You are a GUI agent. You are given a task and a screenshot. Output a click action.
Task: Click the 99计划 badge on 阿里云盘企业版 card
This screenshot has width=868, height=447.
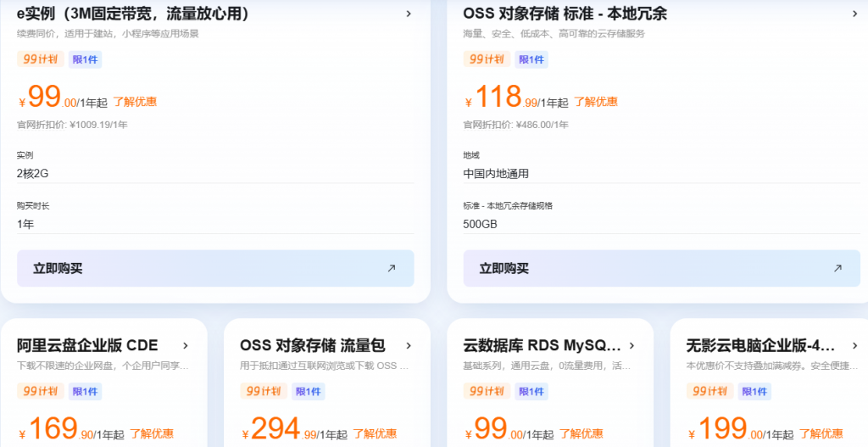tap(40, 391)
